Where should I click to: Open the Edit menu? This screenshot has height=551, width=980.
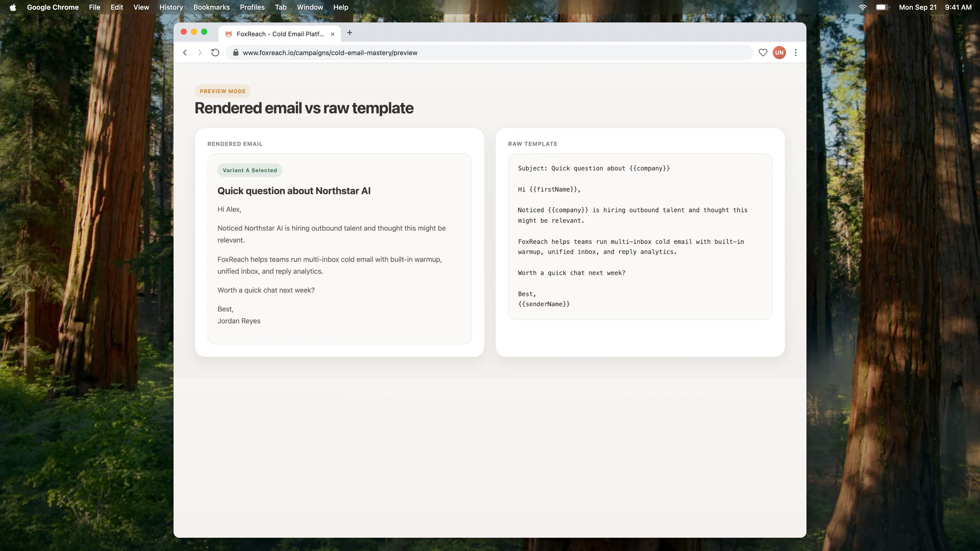(x=117, y=7)
